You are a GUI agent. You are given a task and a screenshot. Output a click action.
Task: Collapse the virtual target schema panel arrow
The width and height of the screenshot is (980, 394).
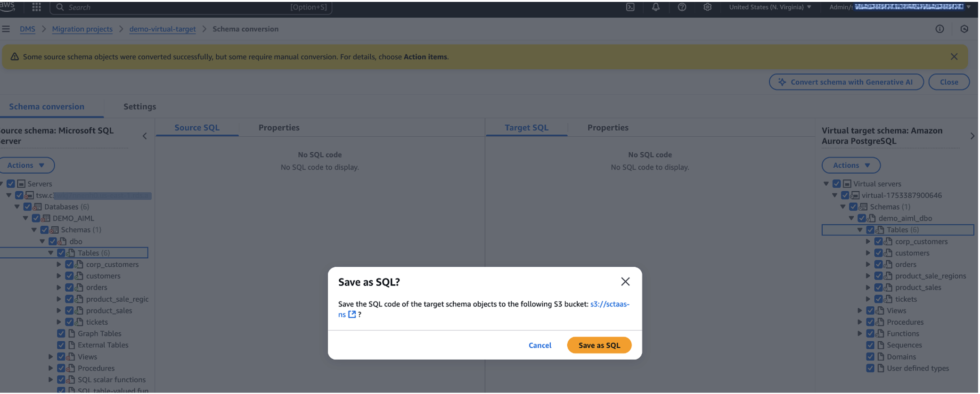(x=972, y=136)
